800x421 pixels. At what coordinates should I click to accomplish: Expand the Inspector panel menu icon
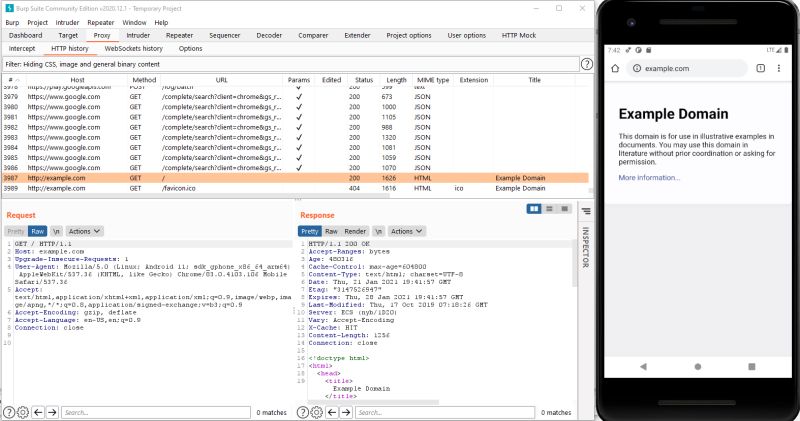pos(586,211)
